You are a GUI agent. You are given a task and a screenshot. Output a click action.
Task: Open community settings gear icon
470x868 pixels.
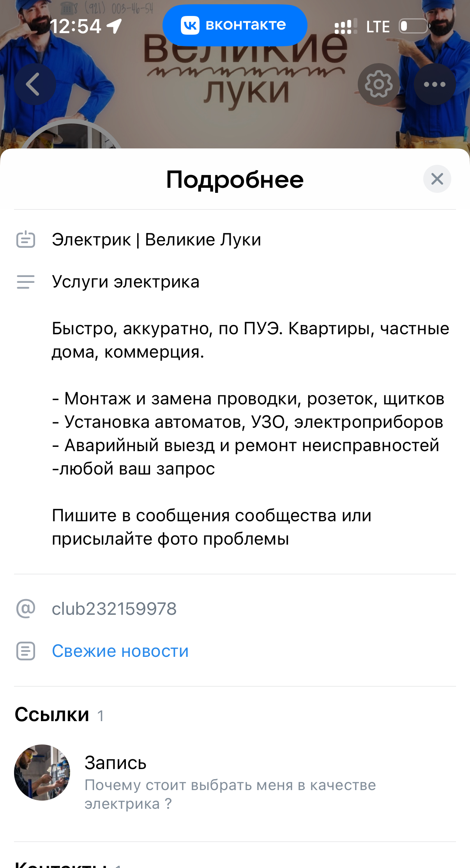pyautogui.click(x=378, y=84)
